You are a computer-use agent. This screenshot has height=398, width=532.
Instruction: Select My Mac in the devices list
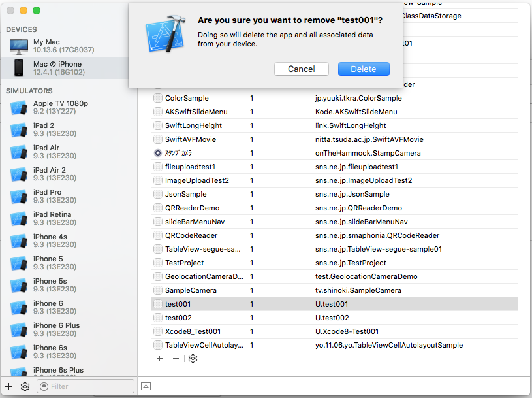[69, 46]
